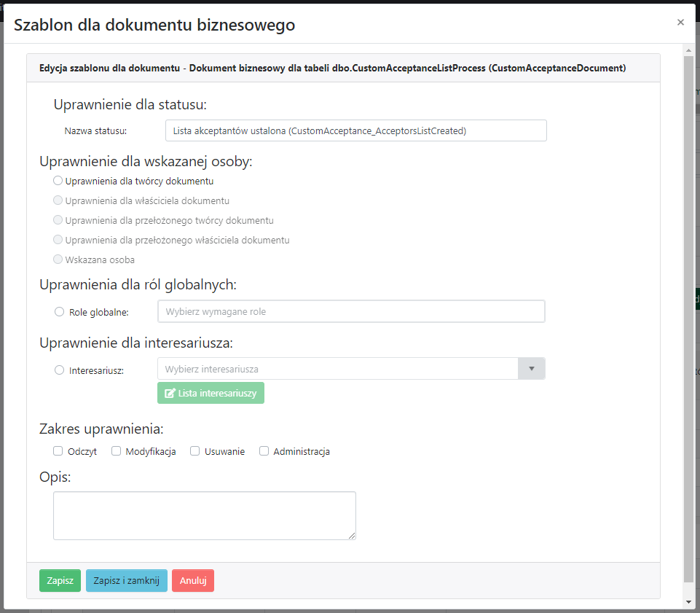Check the Odczyt permission checkbox
This screenshot has height=613, width=700.
point(58,451)
